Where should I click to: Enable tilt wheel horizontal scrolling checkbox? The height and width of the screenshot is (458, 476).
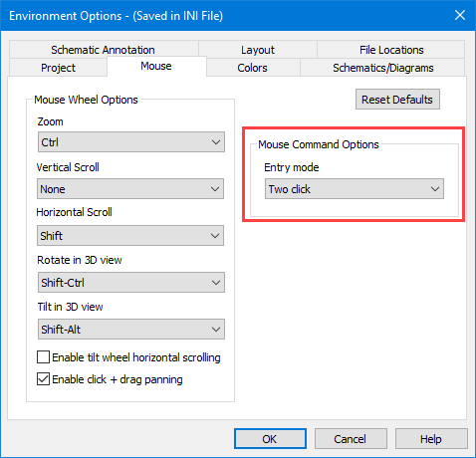coord(43,357)
